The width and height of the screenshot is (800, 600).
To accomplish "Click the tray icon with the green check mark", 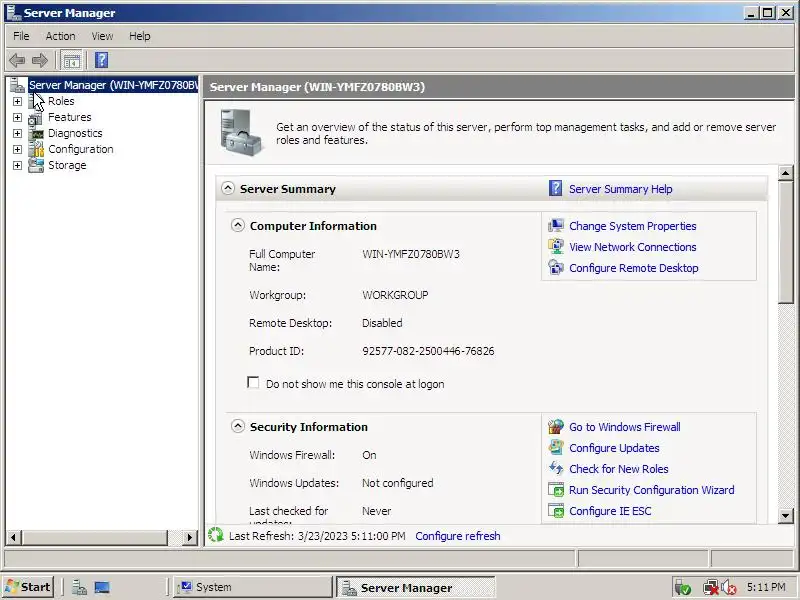I will coord(683,588).
